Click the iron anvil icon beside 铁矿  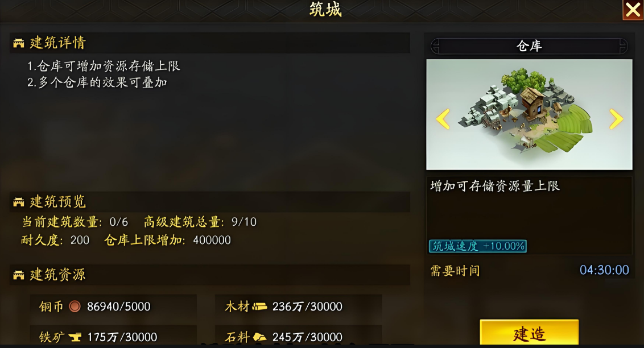click(x=75, y=337)
